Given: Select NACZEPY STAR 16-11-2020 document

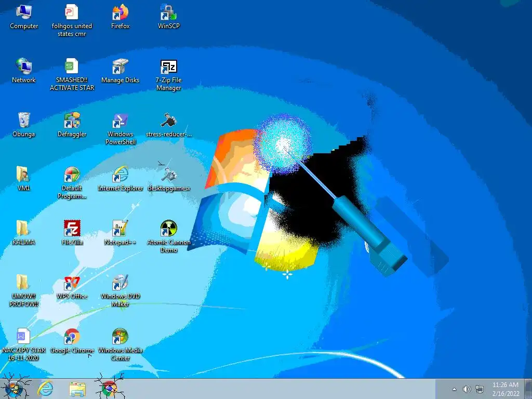Looking at the screenshot, I should click(24, 344).
